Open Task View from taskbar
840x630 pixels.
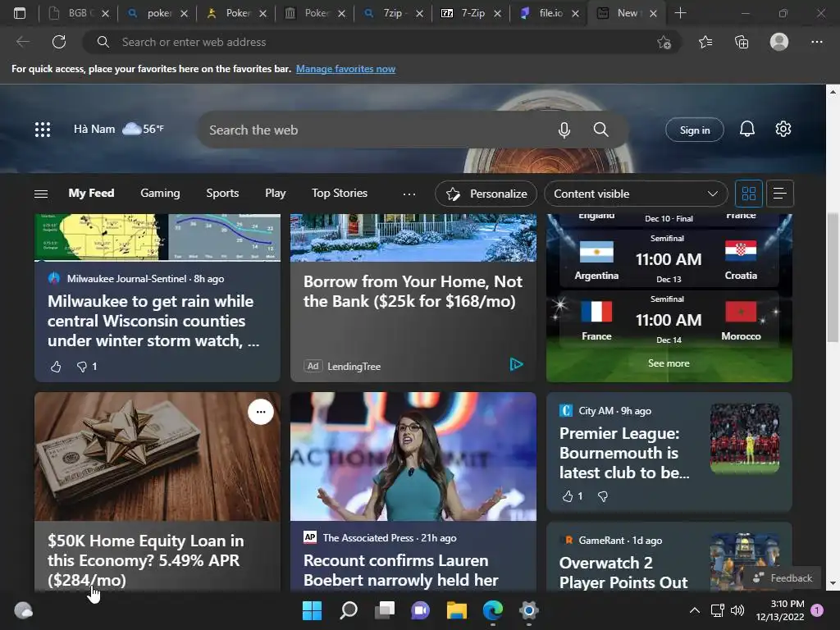click(384, 610)
